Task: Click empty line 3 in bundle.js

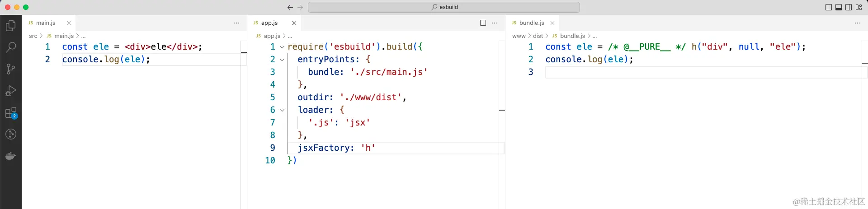Action: point(703,72)
